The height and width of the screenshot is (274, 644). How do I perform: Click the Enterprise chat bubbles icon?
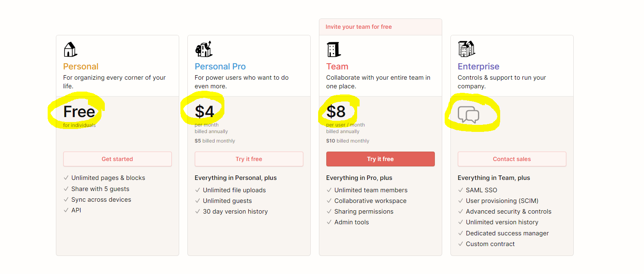pos(469,115)
